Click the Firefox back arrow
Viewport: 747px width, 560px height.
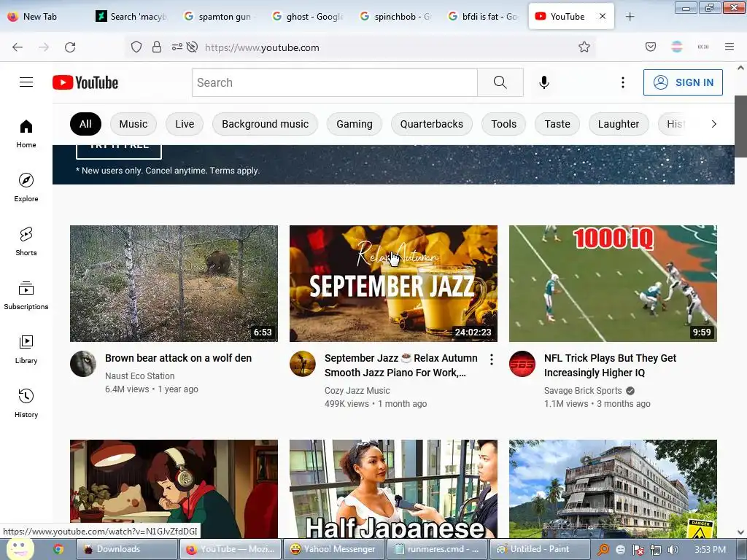click(18, 47)
